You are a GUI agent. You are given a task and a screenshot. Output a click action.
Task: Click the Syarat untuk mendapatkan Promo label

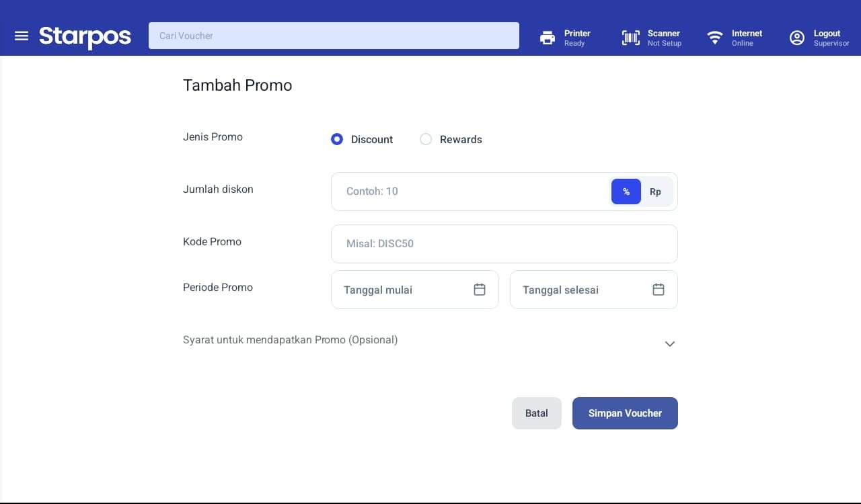click(x=290, y=340)
